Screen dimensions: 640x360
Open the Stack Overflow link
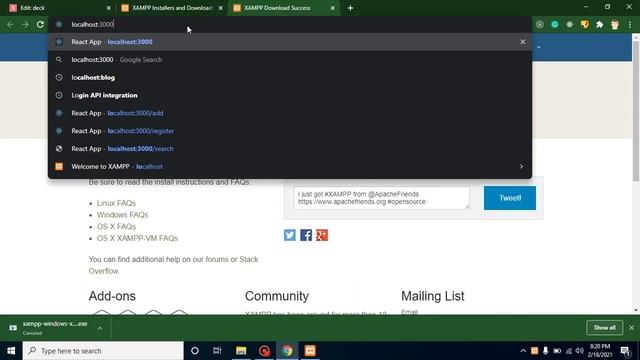pos(249,260)
